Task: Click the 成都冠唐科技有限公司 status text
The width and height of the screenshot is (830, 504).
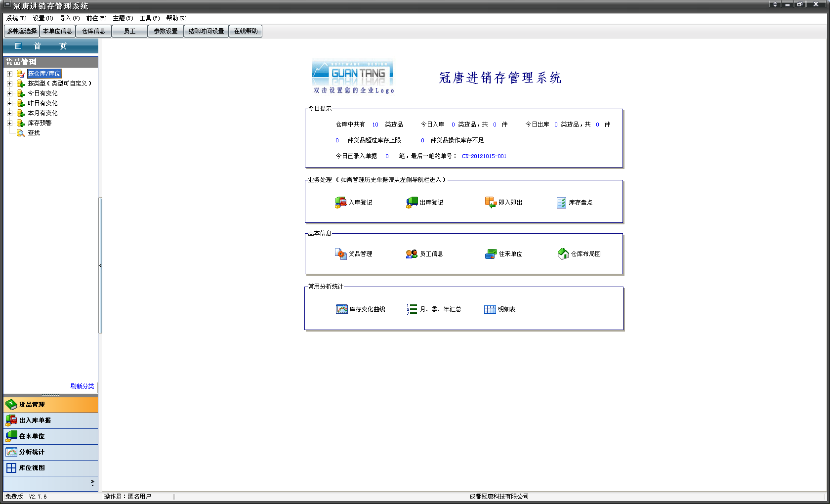Action: pyautogui.click(x=499, y=497)
